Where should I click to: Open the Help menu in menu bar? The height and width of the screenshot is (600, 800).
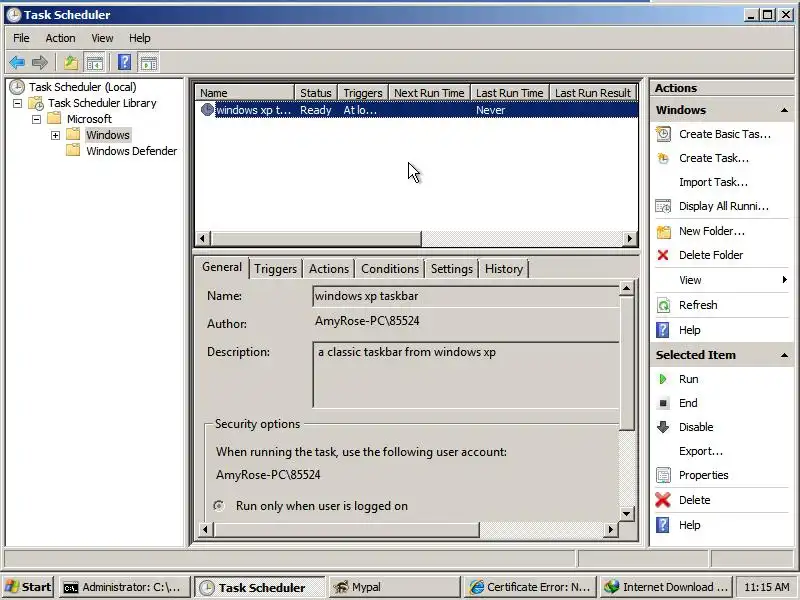coord(139,38)
